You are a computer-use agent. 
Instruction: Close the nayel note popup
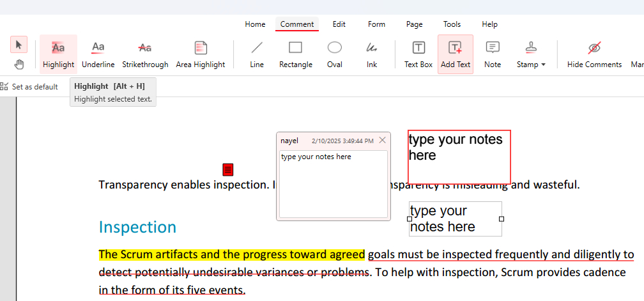click(x=382, y=140)
